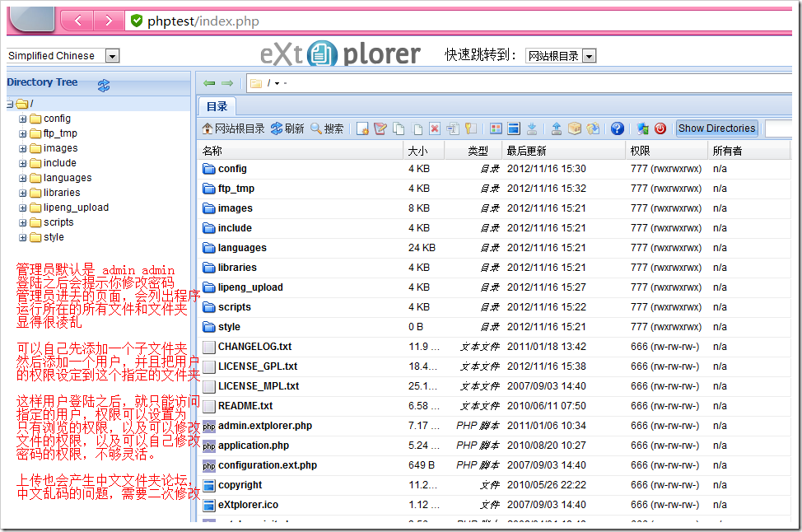Expand the images folder in tree

(x=22, y=149)
